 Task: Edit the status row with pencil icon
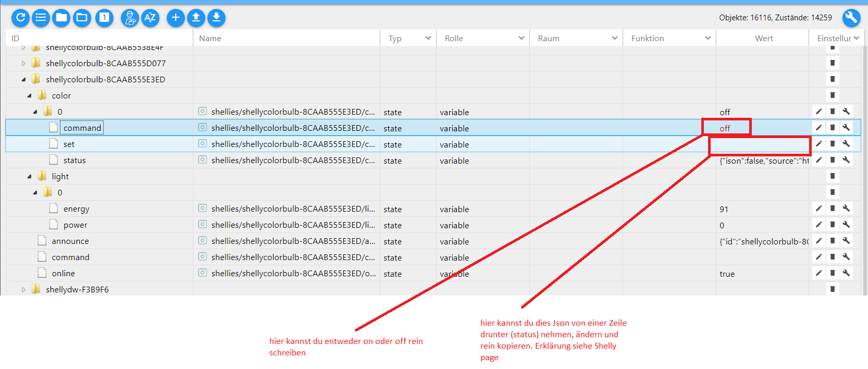coord(819,160)
